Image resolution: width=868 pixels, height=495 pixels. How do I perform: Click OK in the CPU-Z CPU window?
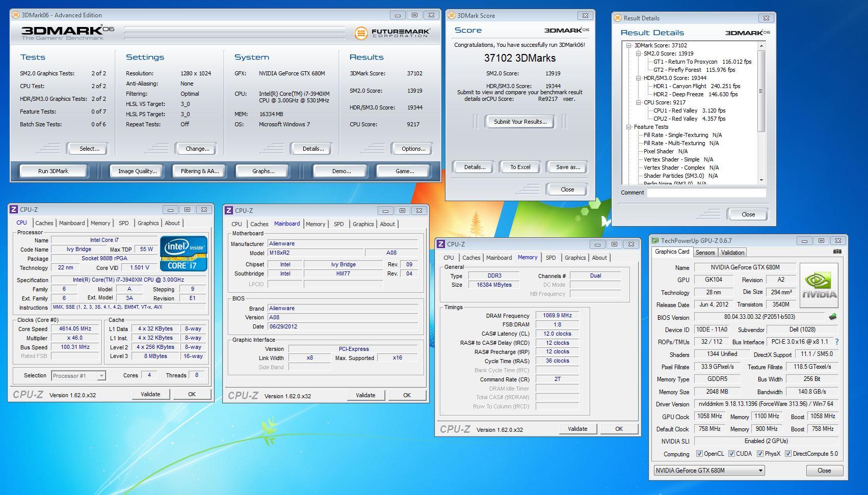[x=192, y=394]
